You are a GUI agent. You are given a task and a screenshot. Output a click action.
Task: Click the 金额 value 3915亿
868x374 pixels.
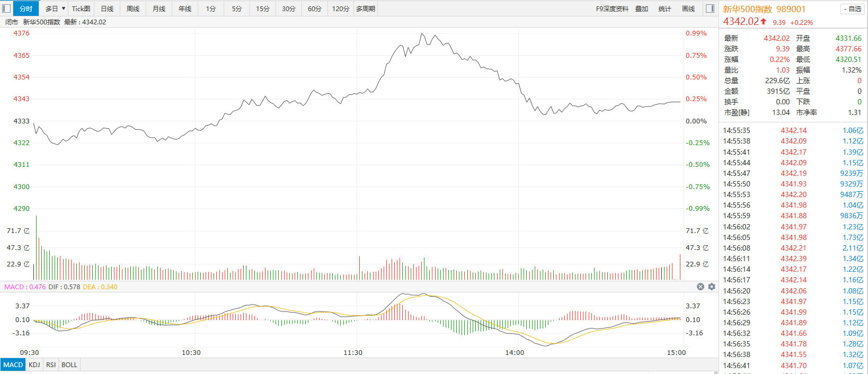(x=778, y=91)
